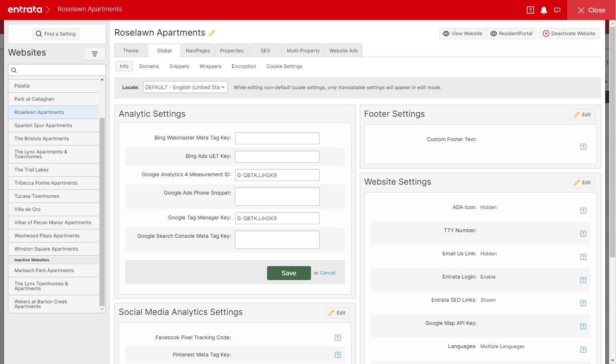Click the Google Tag Manager Key field
This screenshot has height=364, width=616.
(x=277, y=218)
